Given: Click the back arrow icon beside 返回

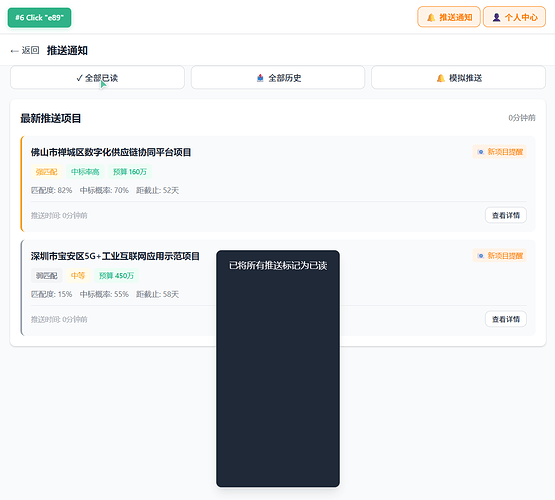Looking at the screenshot, I should [x=15, y=51].
